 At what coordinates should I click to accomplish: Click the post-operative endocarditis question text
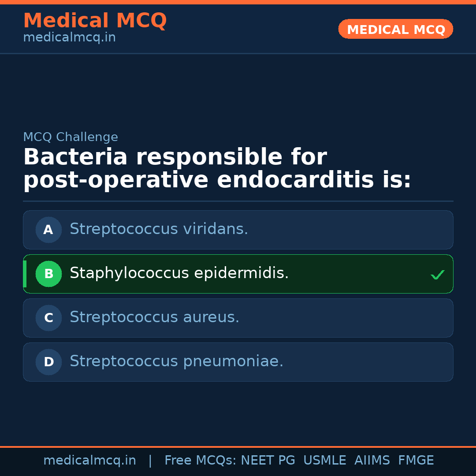coord(217,169)
